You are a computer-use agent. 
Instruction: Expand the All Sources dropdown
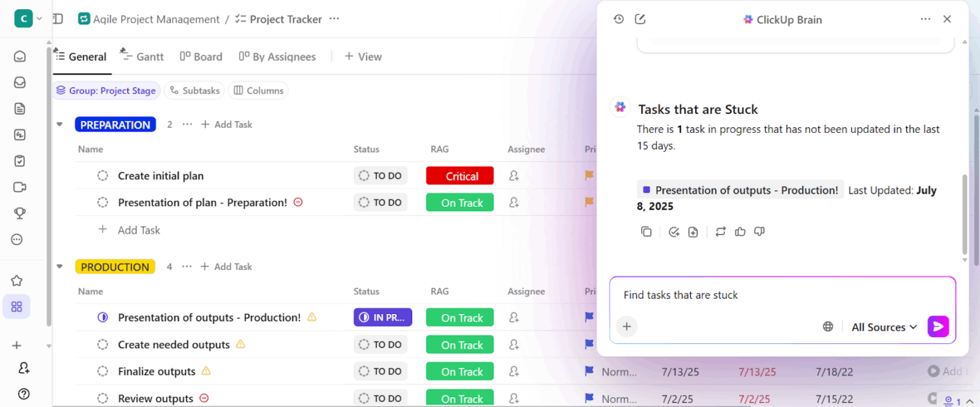(884, 327)
